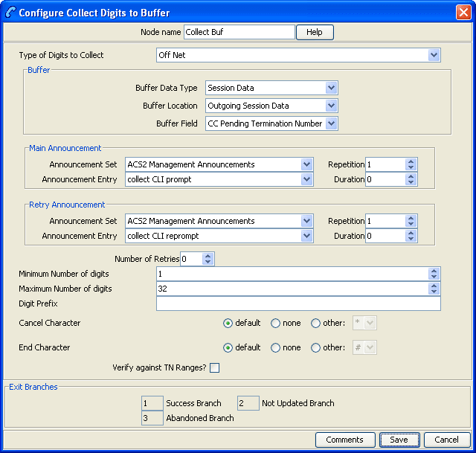
Task: Increase the Maximum Number of digits
Action: tap(434, 286)
